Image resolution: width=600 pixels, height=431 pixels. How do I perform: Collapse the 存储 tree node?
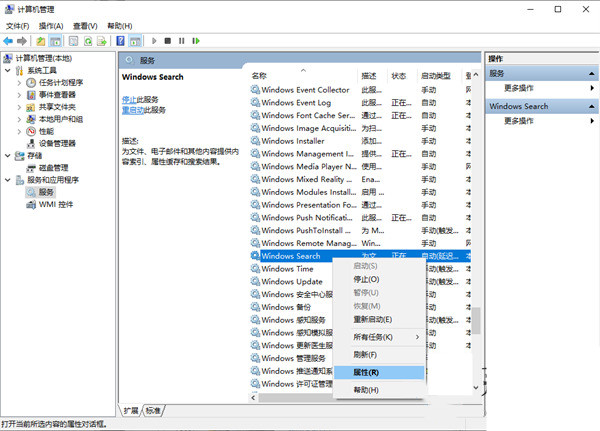click(x=8, y=155)
